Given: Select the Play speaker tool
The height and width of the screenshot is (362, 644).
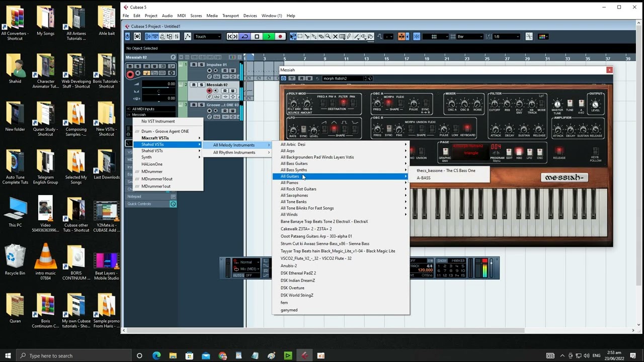Looking at the screenshot, I should tap(363, 37).
